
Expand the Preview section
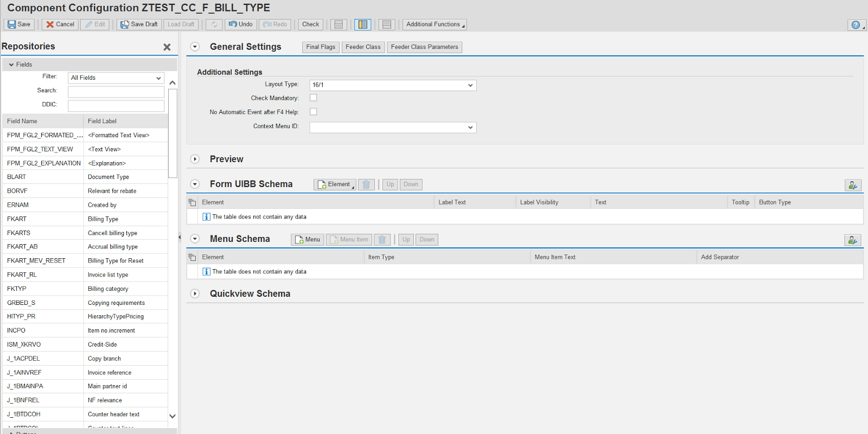coord(195,159)
